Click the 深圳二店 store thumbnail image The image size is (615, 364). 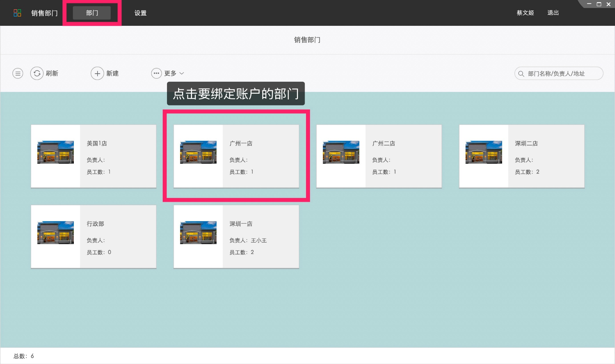483,152
